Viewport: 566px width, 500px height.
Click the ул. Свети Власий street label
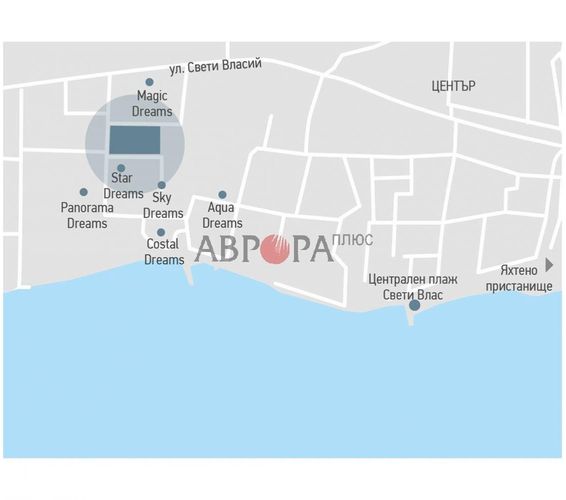point(215,67)
